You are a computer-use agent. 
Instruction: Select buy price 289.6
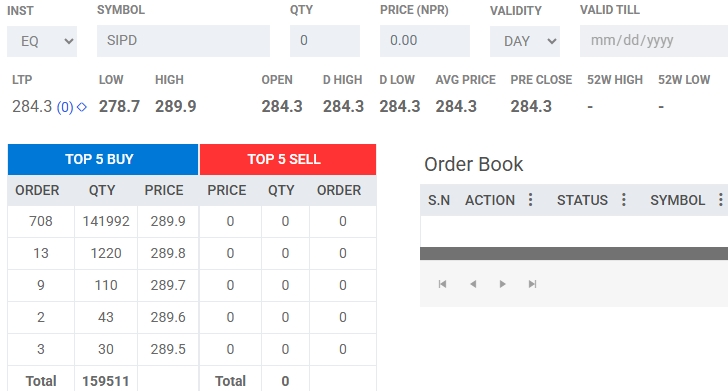168,317
